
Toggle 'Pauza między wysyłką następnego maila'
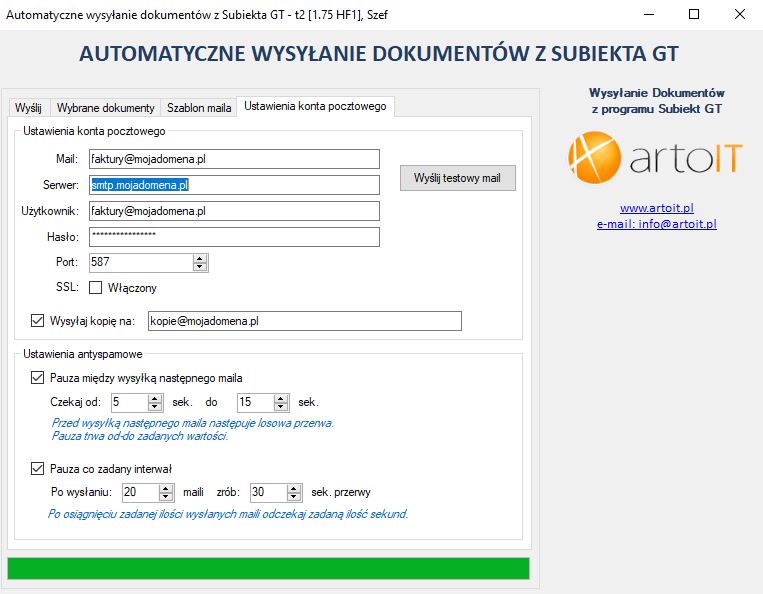pyautogui.click(x=38, y=378)
